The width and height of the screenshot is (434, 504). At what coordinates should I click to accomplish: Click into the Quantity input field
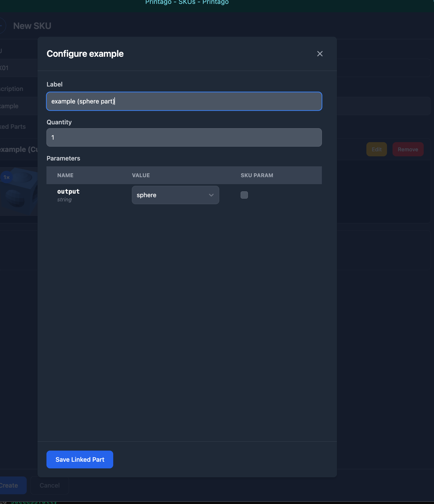pos(184,137)
